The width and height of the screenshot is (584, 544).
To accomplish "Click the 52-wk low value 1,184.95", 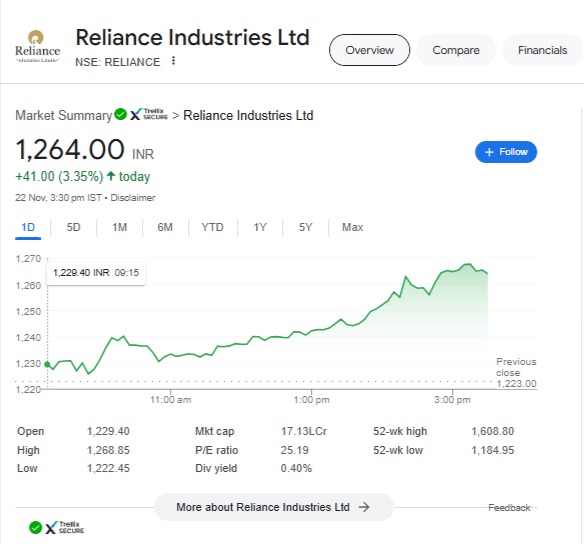I will [493, 450].
